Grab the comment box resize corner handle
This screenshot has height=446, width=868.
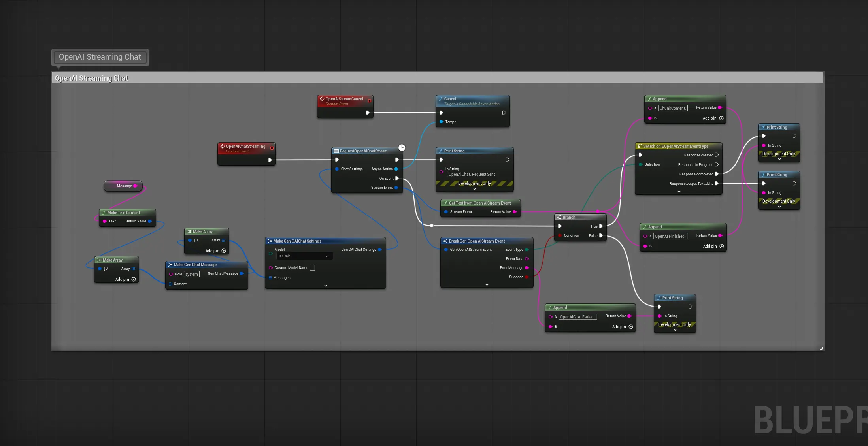[821, 348]
